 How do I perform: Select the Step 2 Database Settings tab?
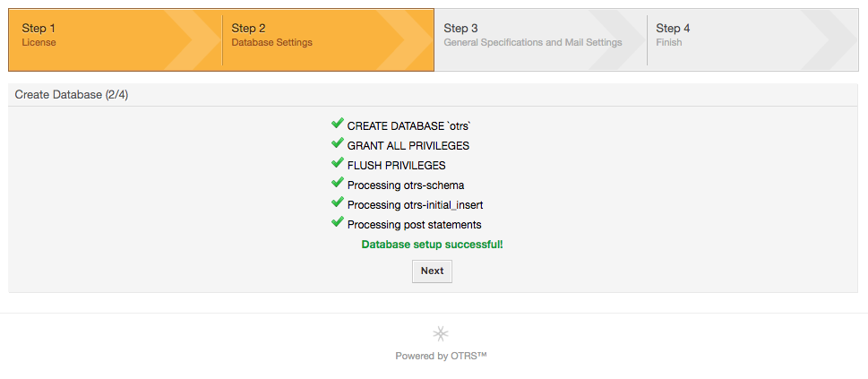(x=328, y=40)
